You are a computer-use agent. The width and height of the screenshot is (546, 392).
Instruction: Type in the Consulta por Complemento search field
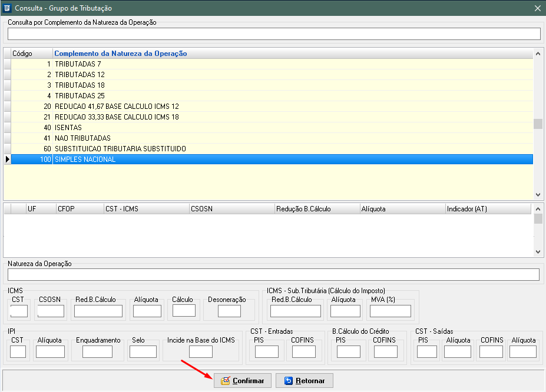pos(273,34)
